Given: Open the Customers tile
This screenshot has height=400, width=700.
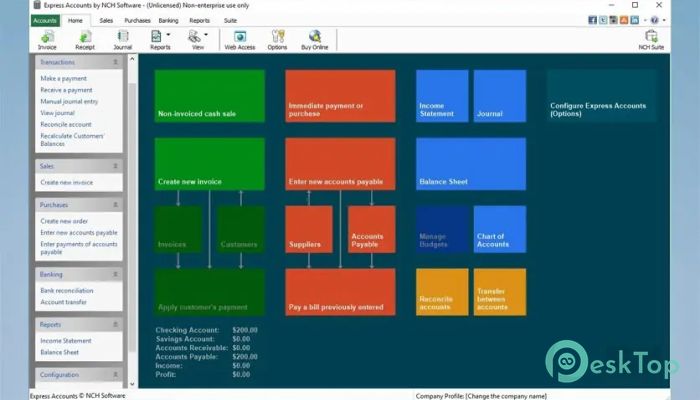Looking at the screenshot, I should (241, 229).
